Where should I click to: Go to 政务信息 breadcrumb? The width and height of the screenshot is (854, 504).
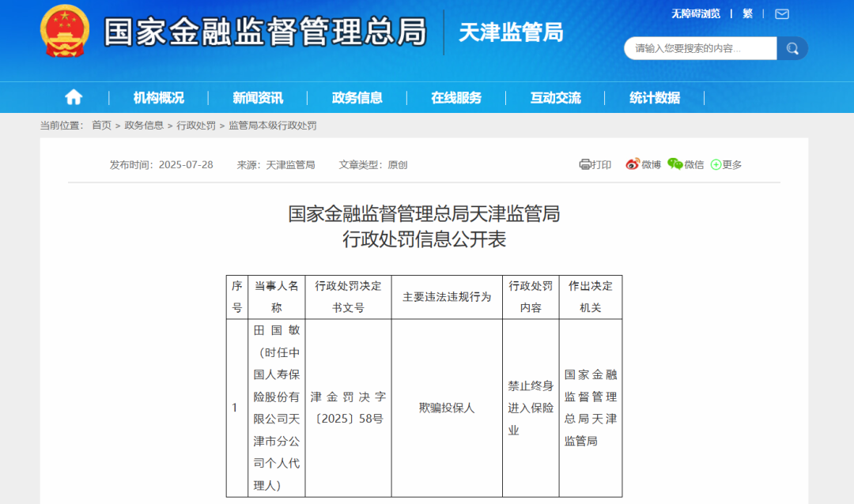pos(144,126)
